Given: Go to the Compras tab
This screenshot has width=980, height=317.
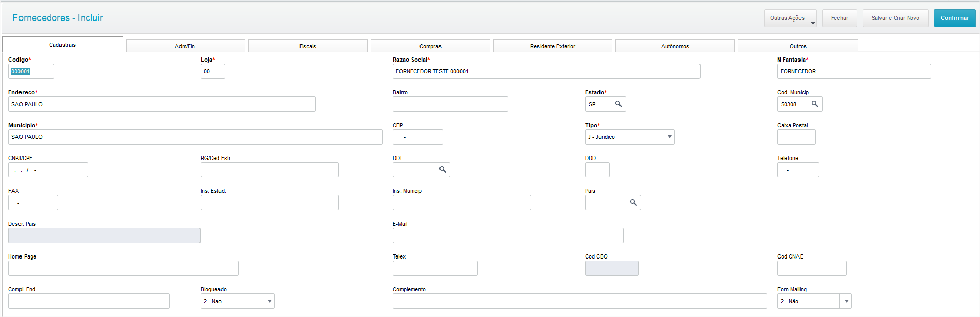Looking at the screenshot, I should click(x=430, y=46).
